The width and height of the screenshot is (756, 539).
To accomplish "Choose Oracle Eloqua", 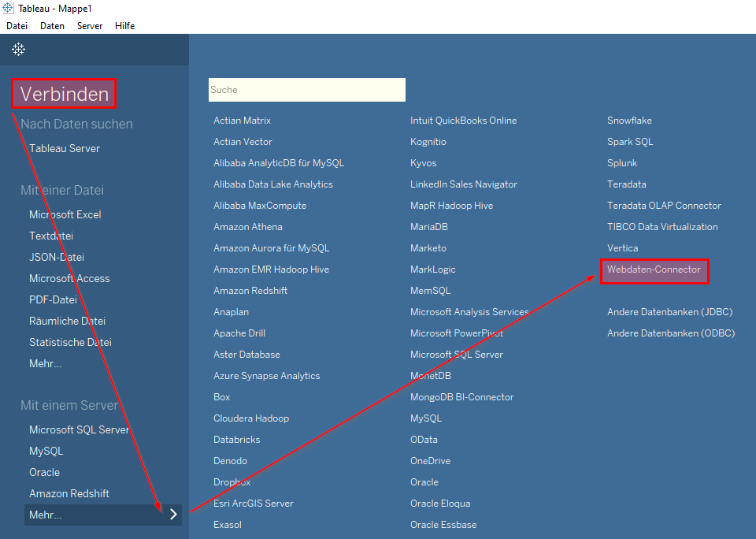I will (440, 502).
